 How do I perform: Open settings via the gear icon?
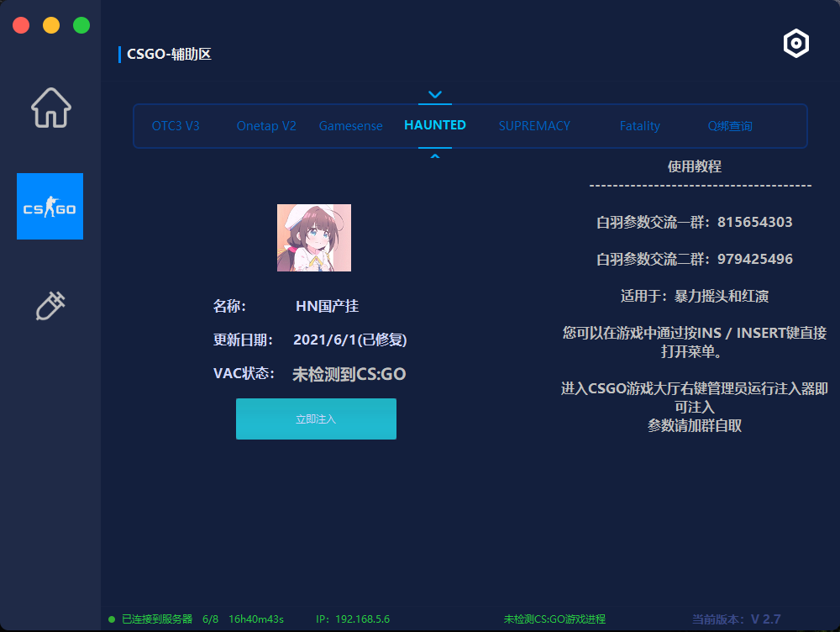click(795, 43)
